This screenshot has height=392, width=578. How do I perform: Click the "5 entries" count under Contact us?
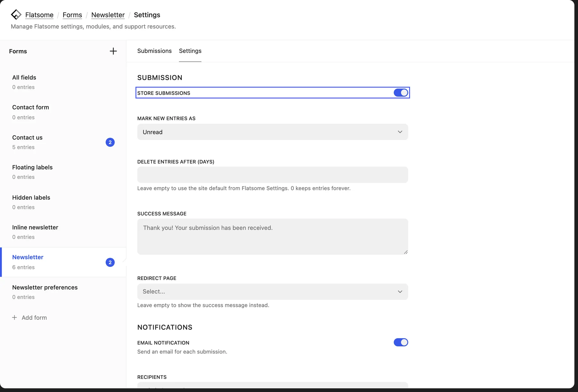coord(23,147)
